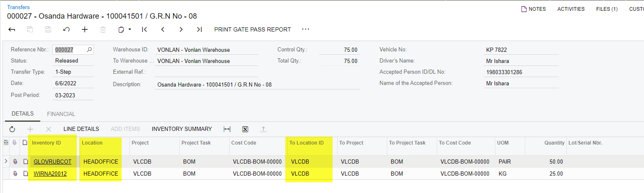Click the Date value 6/6/2022
Viewport: 644px width, 193px height.
pyautogui.click(x=66, y=83)
